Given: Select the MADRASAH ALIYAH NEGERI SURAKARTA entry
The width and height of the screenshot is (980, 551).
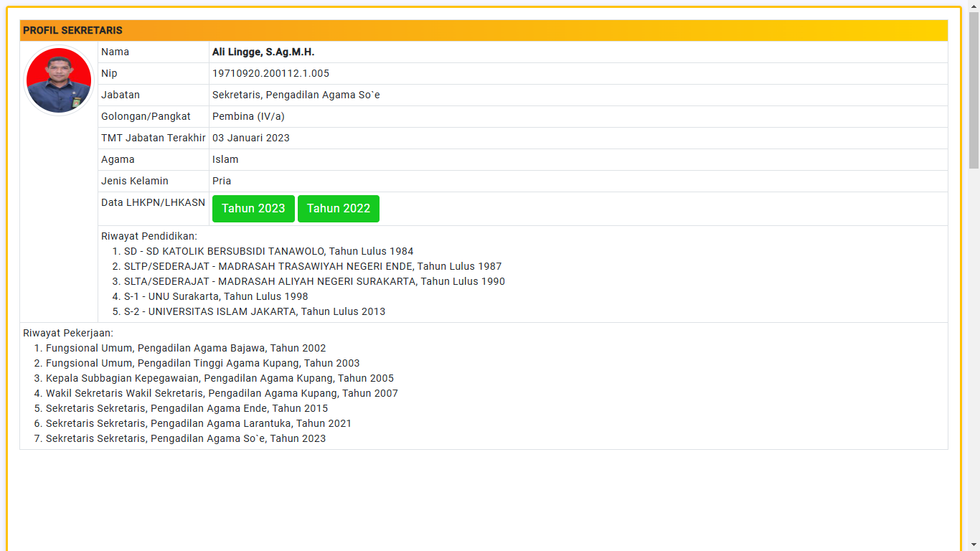Looking at the screenshot, I should 314,281.
